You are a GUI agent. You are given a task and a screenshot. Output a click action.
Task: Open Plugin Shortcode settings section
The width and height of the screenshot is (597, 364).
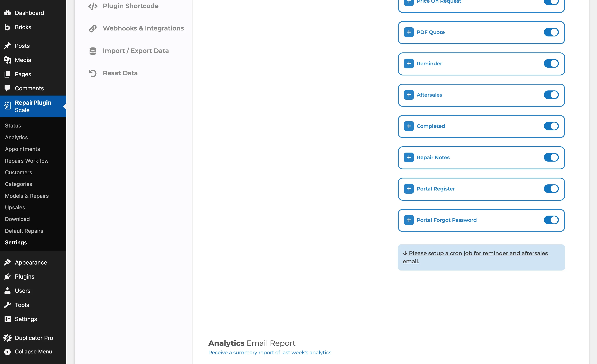pos(131,6)
